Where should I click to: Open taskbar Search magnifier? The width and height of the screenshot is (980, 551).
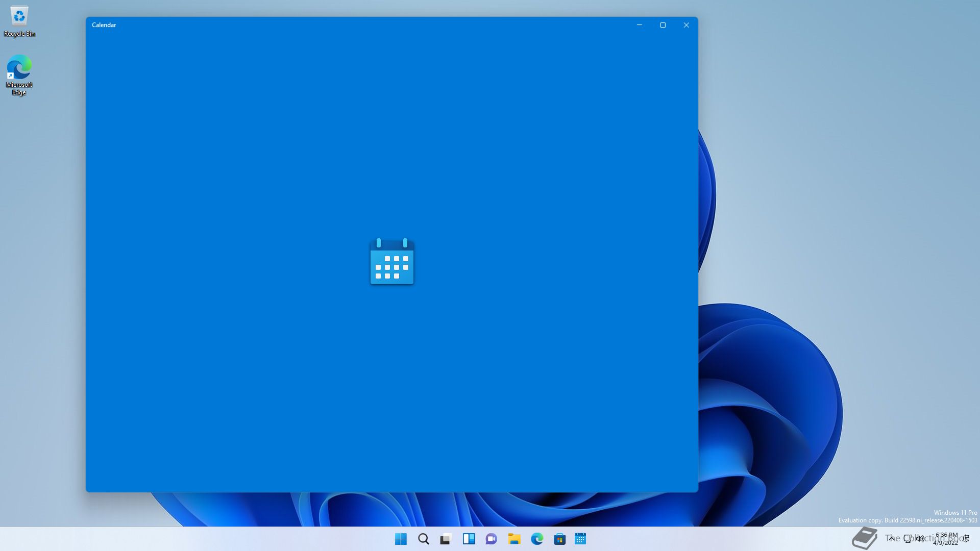423,539
